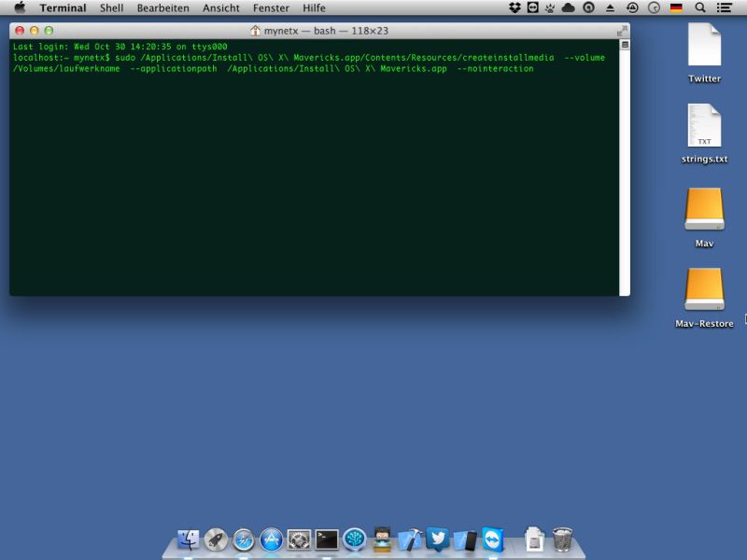747x560 pixels.
Task: Minimize the Terminal window with yellow button
Action: tap(35, 31)
